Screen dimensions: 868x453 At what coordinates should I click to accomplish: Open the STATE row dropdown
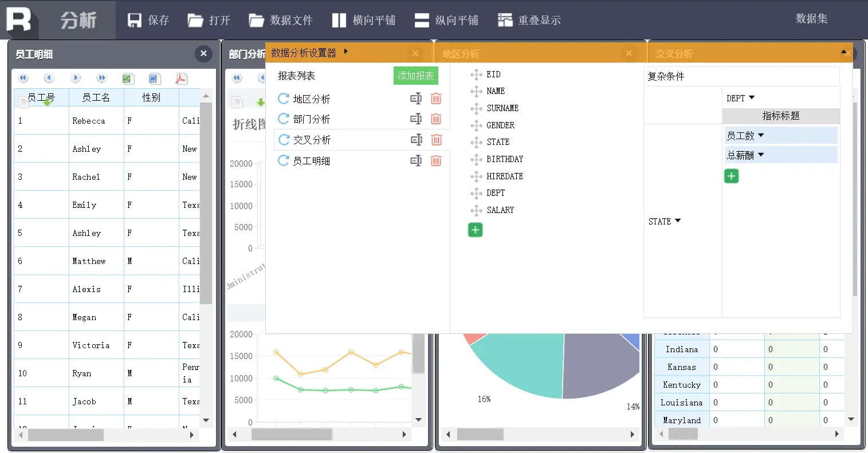(676, 221)
